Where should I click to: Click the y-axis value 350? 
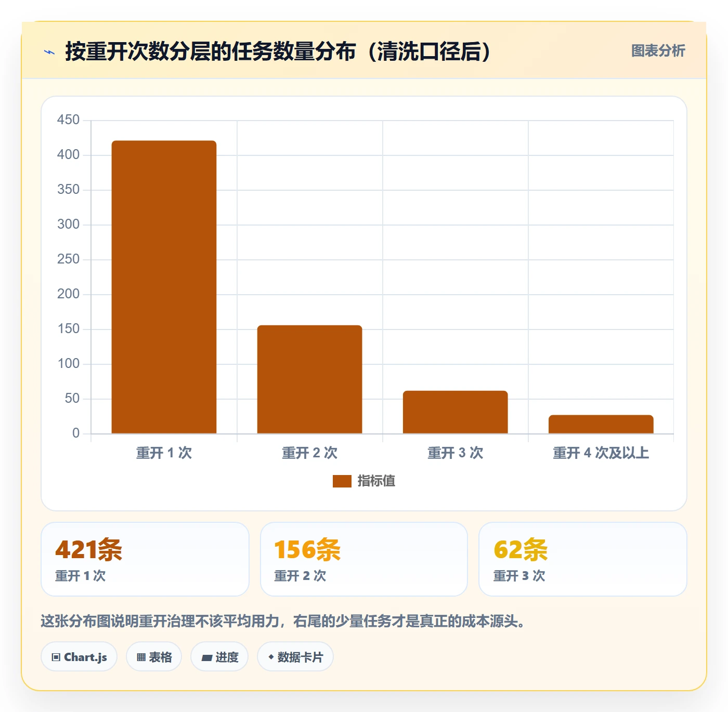point(68,190)
